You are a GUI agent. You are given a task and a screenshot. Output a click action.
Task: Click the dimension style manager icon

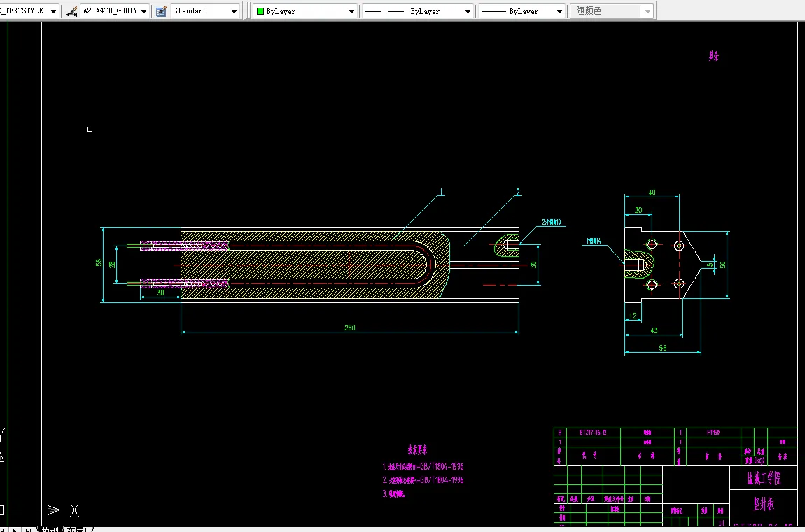click(71, 11)
